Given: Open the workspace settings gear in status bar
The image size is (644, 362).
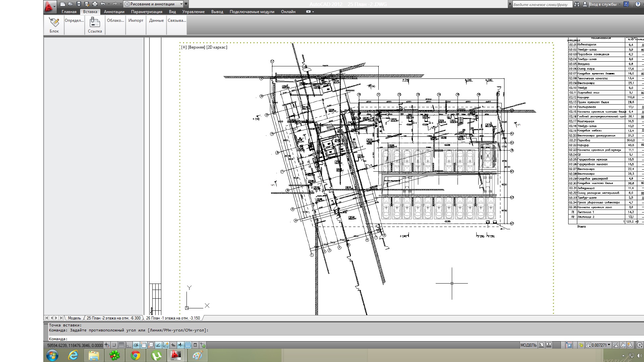Looking at the screenshot, I should pyautogui.click(x=639, y=345).
